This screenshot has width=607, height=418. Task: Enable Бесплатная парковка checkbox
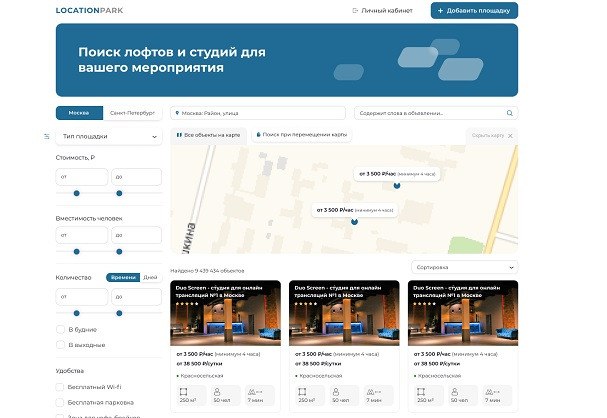pos(60,403)
